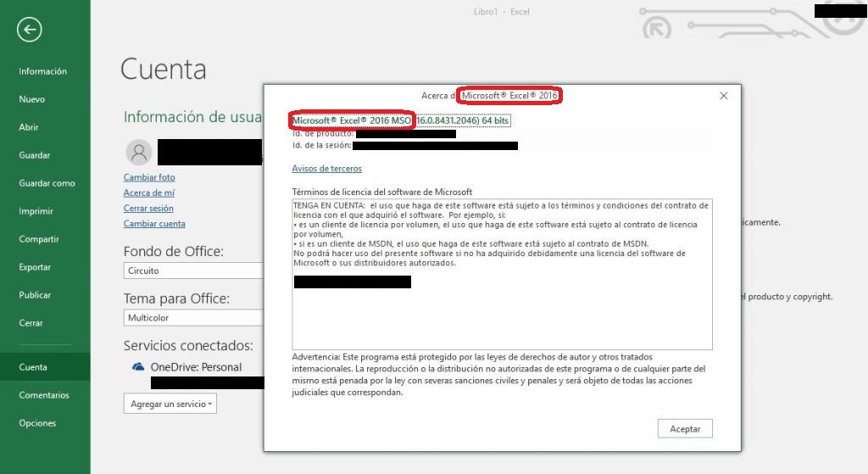This screenshot has height=474, width=868.
Task: Select Nuevo in the sidebar
Action: pos(31,99)
